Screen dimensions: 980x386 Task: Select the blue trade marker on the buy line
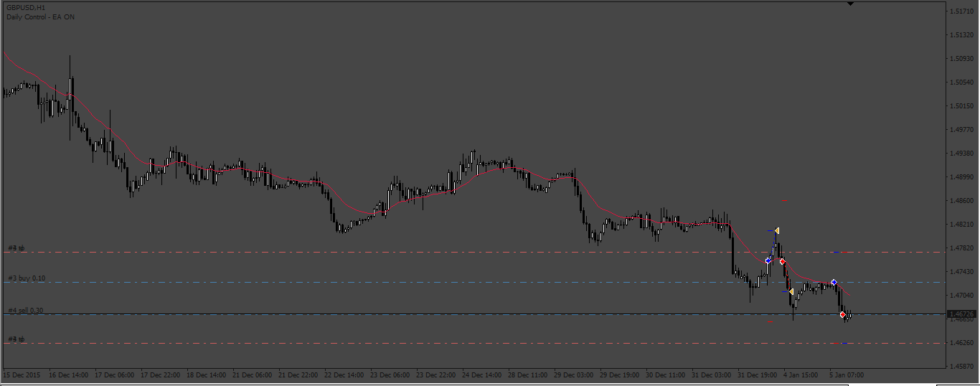pyautogui.click(x=834, y=282)
